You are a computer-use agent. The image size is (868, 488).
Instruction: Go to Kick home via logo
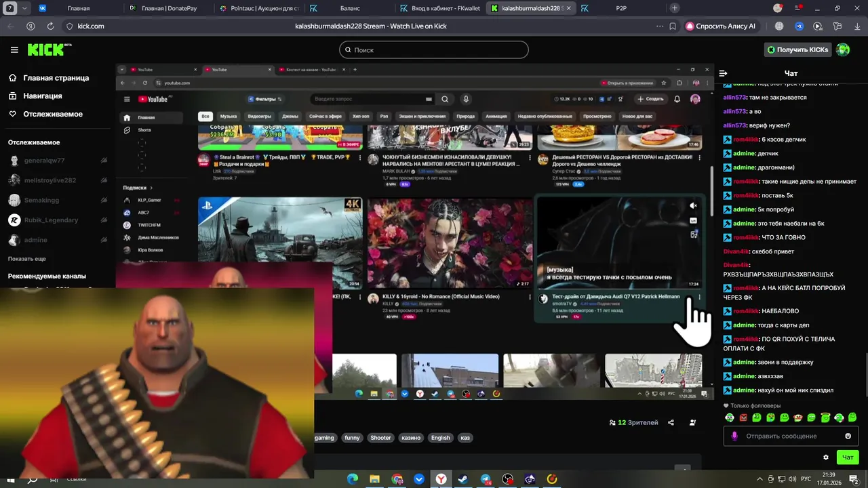49,49
